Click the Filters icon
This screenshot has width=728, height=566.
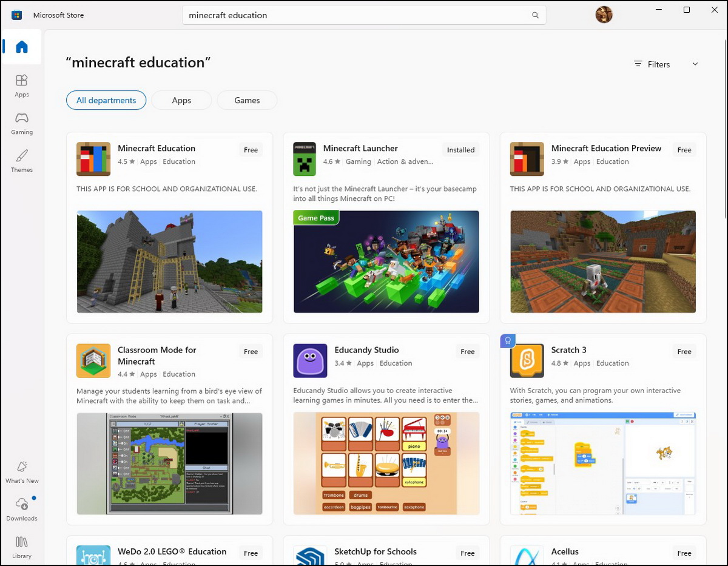pos(638,64)
